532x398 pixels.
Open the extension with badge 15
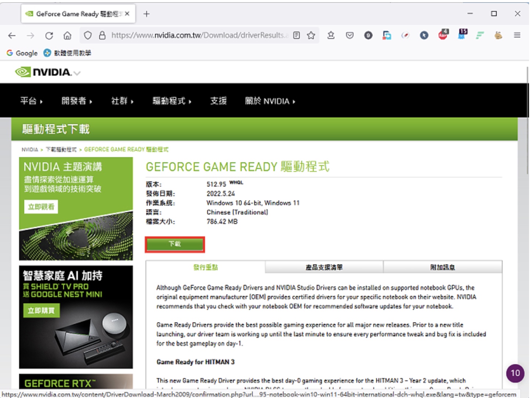(x=462, y=34)
